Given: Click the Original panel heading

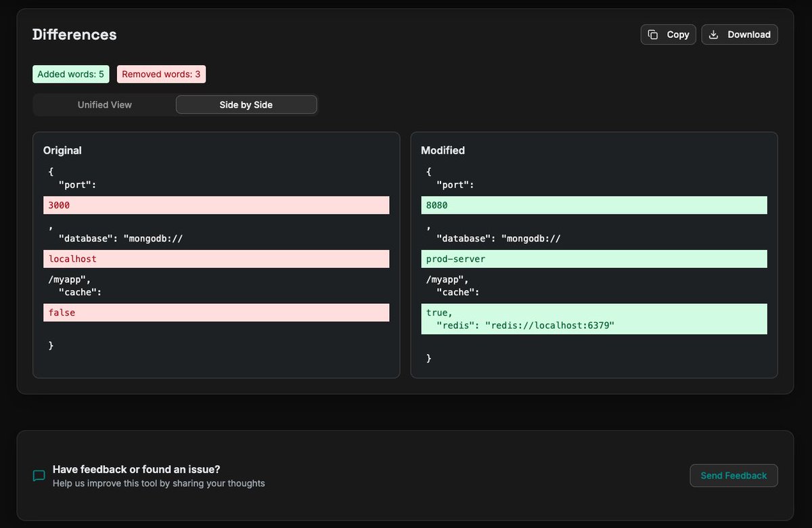Looking at the screenshot, I should click(x=62, y=150).
